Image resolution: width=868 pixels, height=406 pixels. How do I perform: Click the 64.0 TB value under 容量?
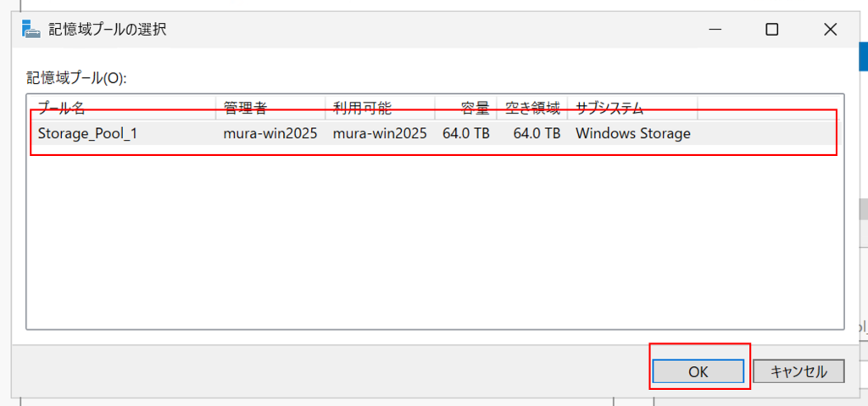(x=466, y=133)
